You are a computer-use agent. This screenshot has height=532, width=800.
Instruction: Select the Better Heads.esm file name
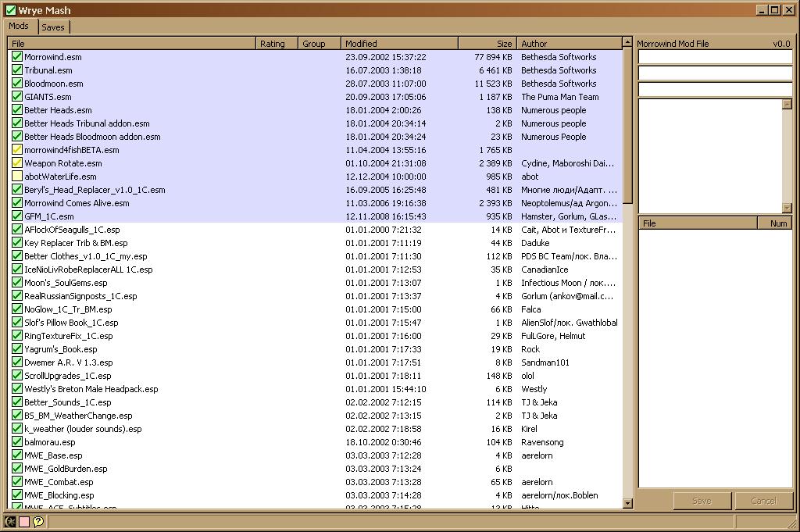click(58, 110)
